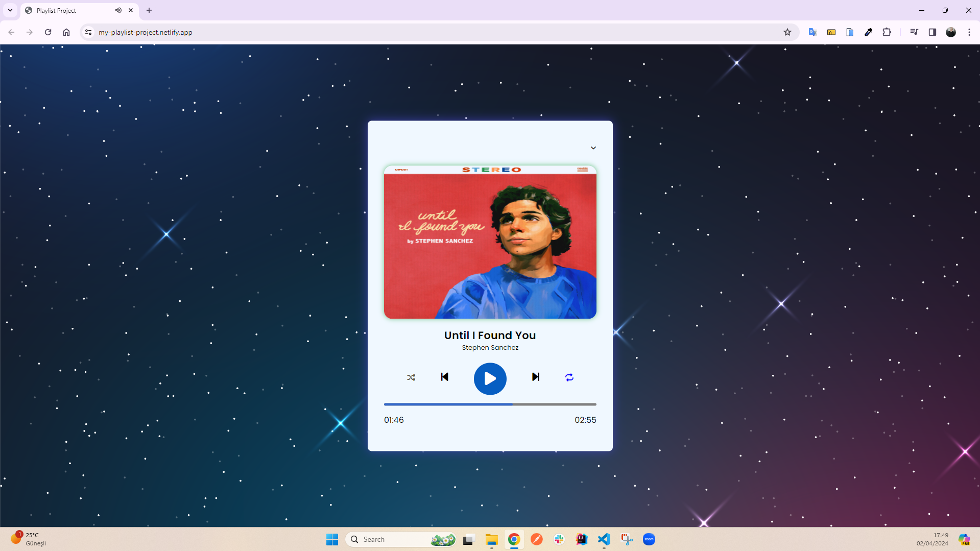
Task: Click the taskbar Search box
Action: (x=401, y=539)
